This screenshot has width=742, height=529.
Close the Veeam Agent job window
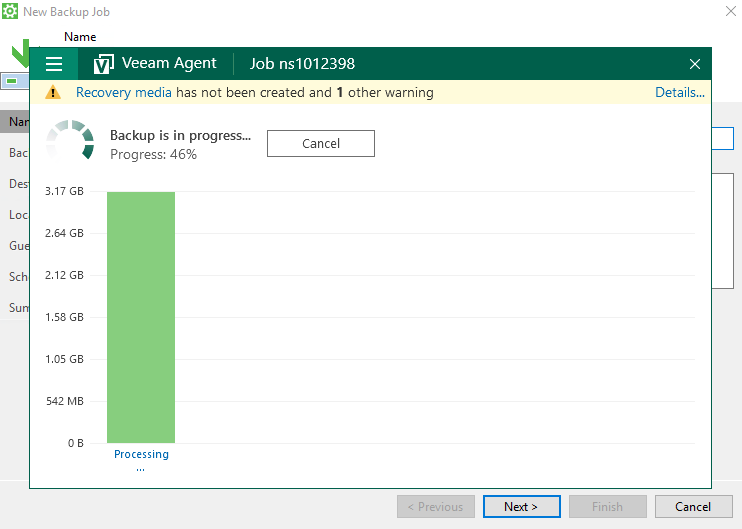coord(695,64)
